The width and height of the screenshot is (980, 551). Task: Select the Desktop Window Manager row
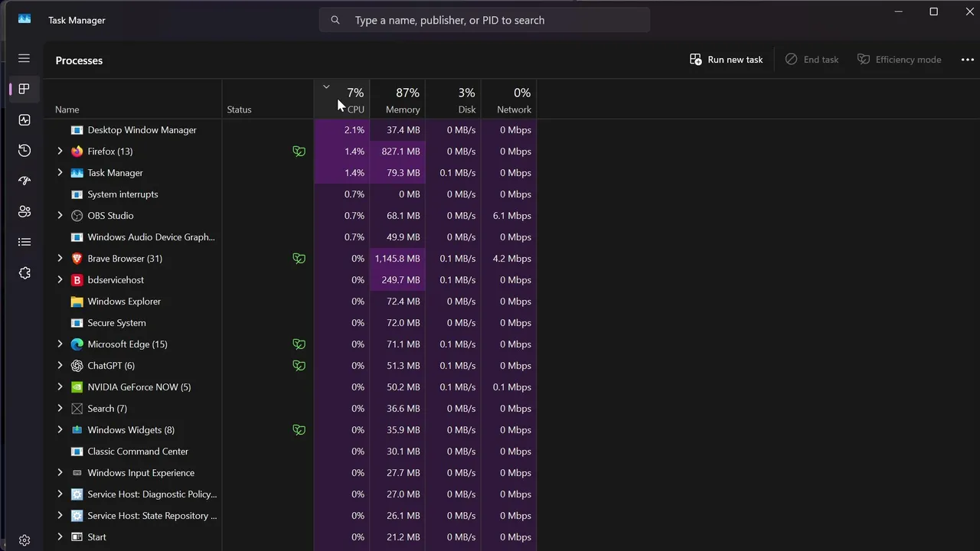(x=290, y=130)
